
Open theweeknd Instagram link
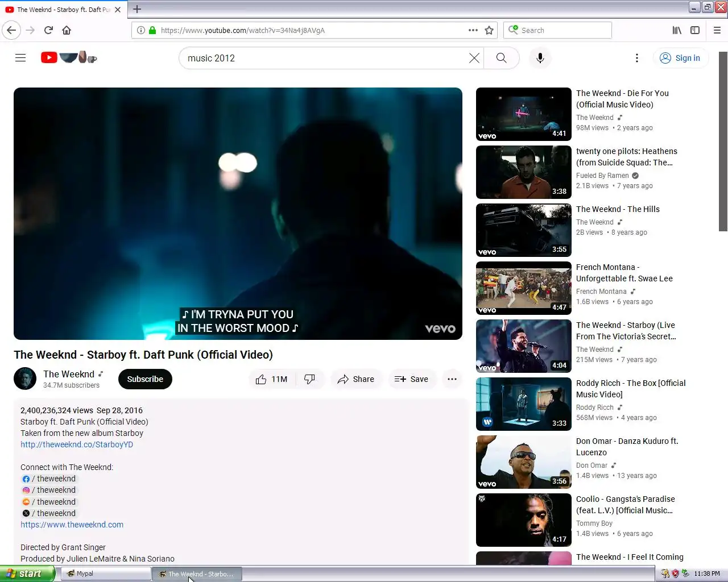tap(49, 490)
